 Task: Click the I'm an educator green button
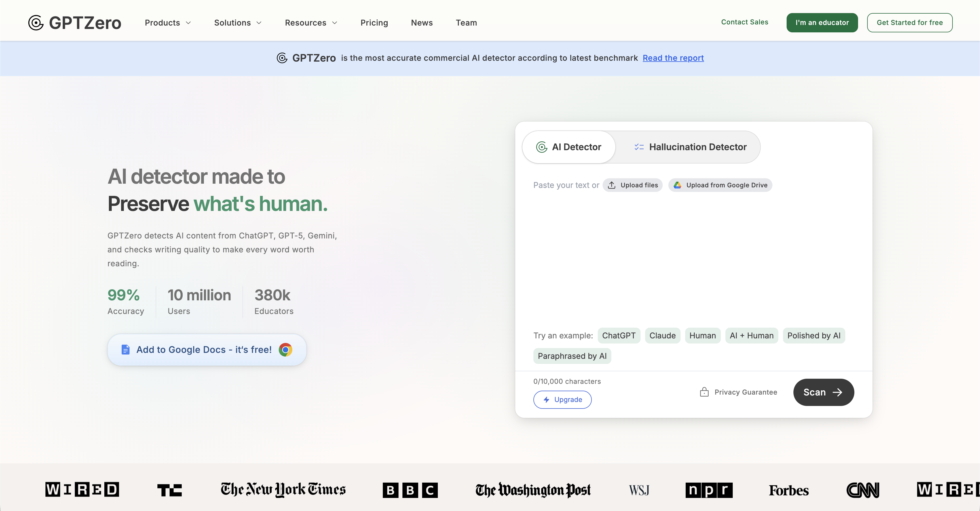822,23
